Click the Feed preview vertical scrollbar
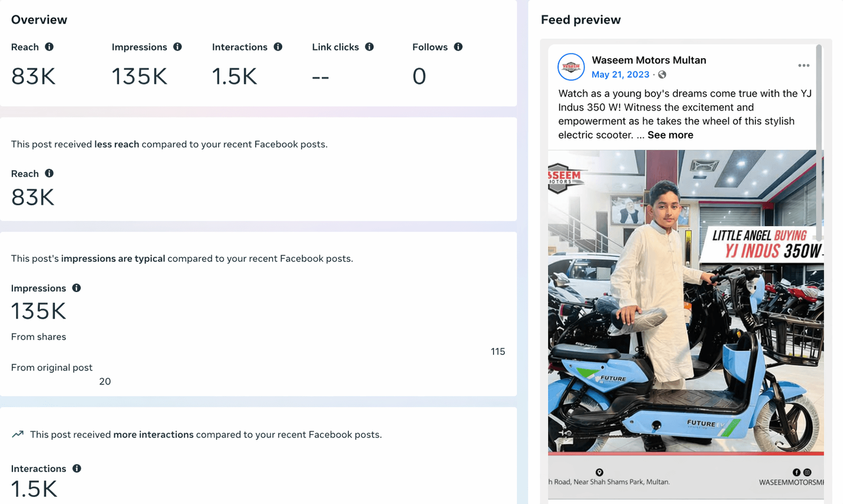Viewport: 843px width, 504px height. pos(819,143)
